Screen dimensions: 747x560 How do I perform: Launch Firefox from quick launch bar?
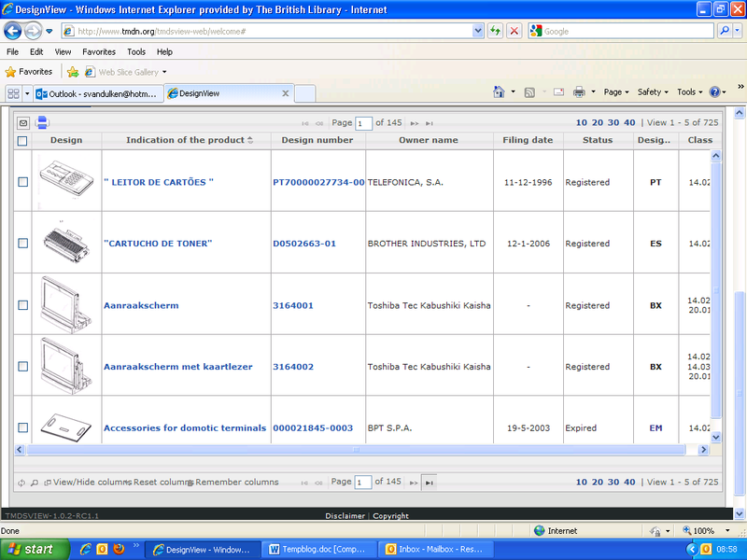pos(119,549)
